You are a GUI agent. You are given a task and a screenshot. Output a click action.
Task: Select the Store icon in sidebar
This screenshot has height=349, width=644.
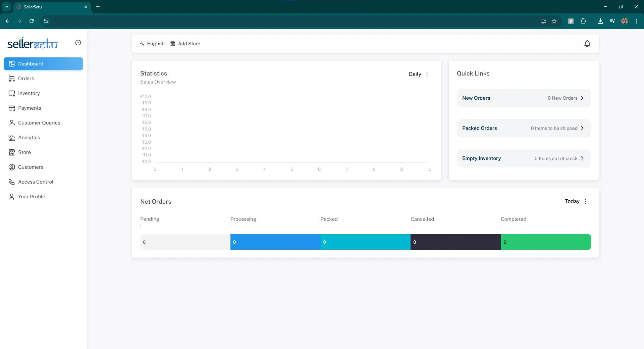12,152
